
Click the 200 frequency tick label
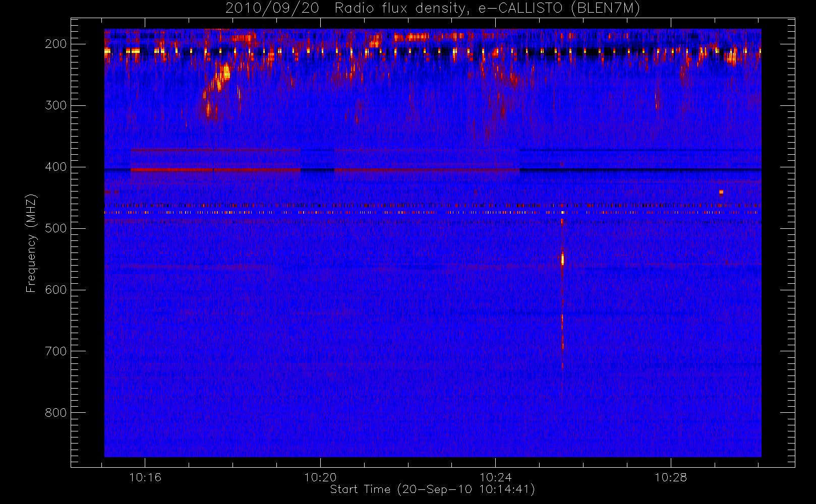tap(55, 44)
